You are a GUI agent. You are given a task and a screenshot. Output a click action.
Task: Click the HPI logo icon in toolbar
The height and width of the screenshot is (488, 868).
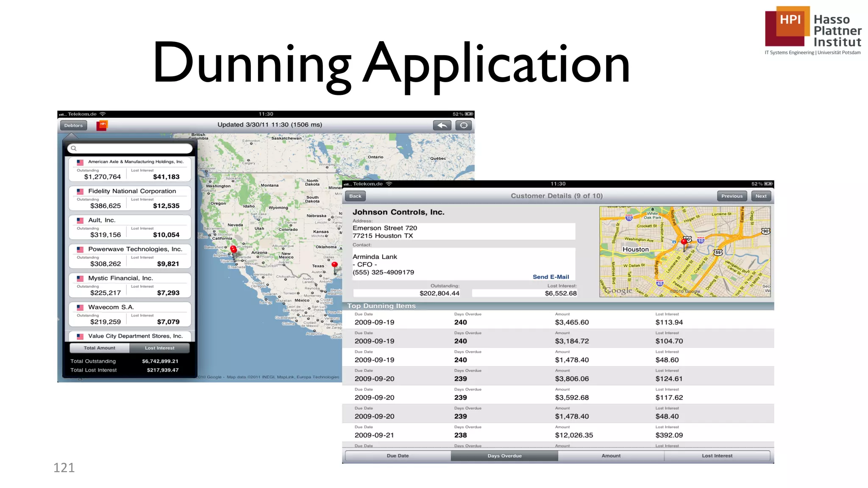click(102, 125)
